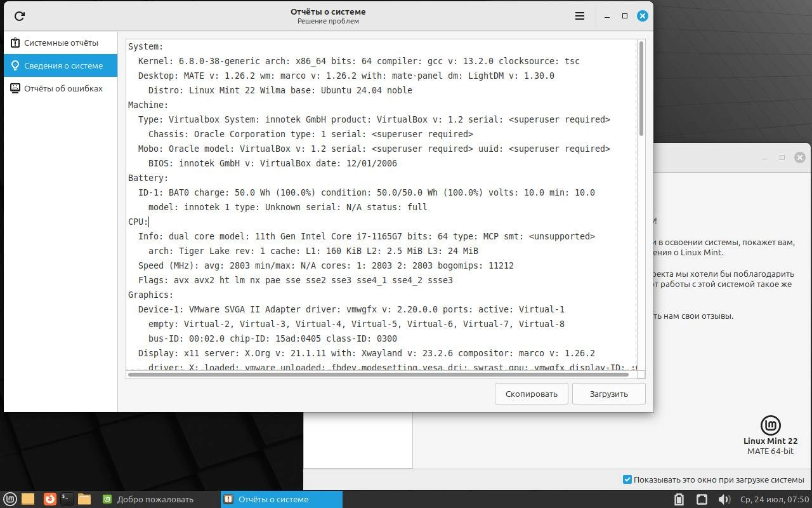The height and width of the screenshot is (508, 812).
Task: Open the file manager from the taskbar
Action: [84, 499]
